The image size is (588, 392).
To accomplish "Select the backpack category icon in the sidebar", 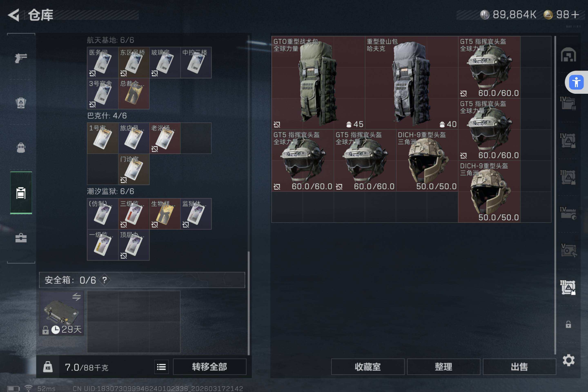I will (21, 147).
